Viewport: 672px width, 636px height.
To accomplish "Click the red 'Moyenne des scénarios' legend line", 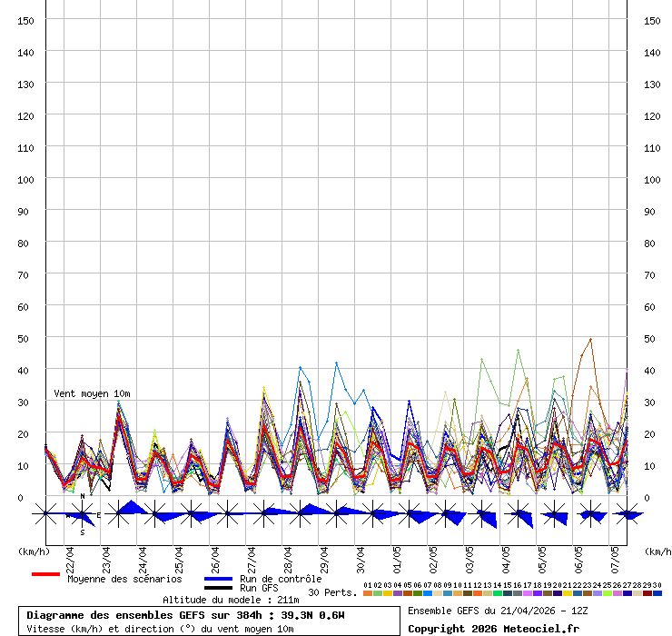I will (45, 575).
